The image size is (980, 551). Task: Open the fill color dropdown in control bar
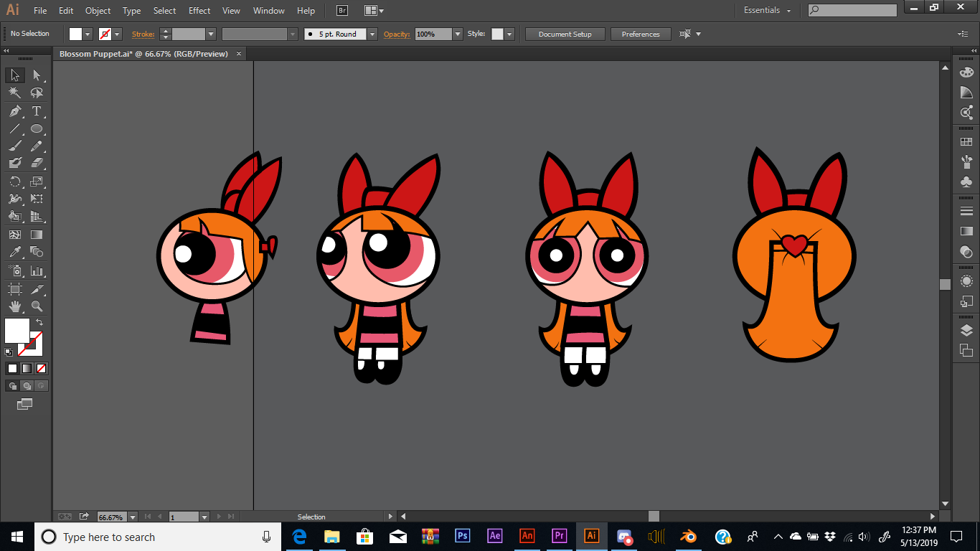(88, 34)
